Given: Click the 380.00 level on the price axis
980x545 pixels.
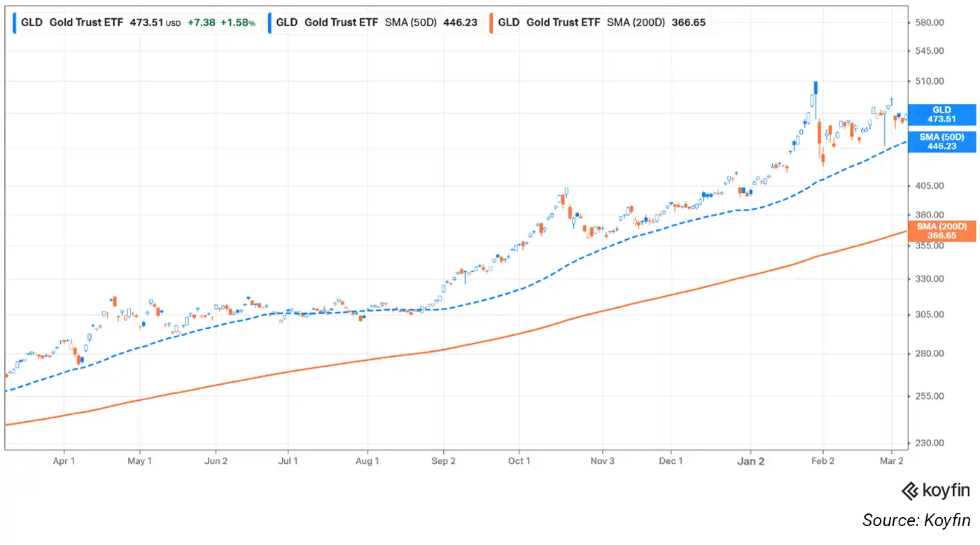Looking at the screenshot, I should [x=930, y=215].
